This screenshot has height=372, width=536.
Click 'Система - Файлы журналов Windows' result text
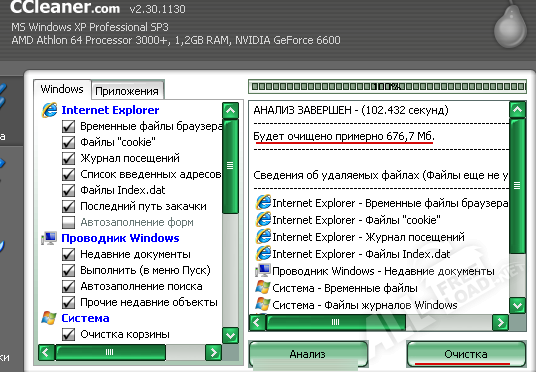click(365, 305)
